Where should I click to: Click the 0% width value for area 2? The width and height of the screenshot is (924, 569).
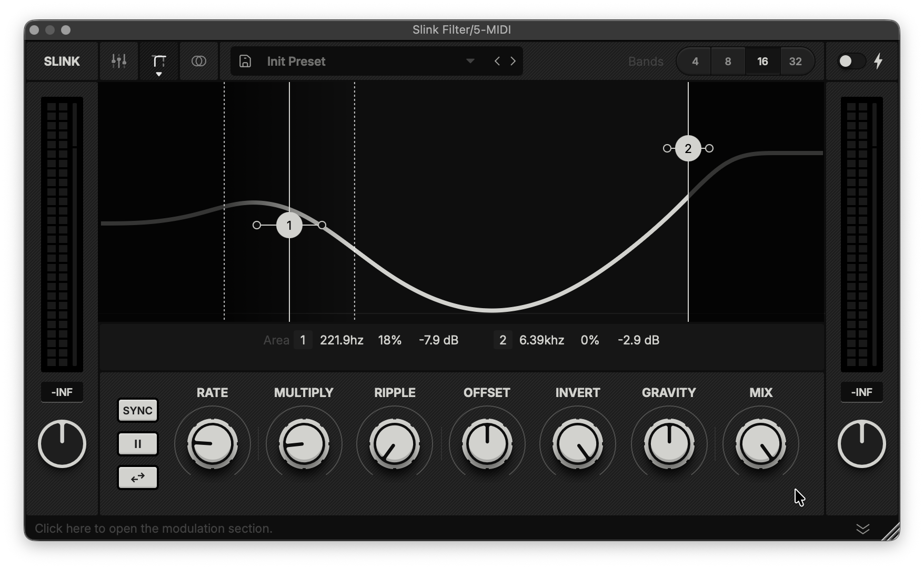(590, 340)
